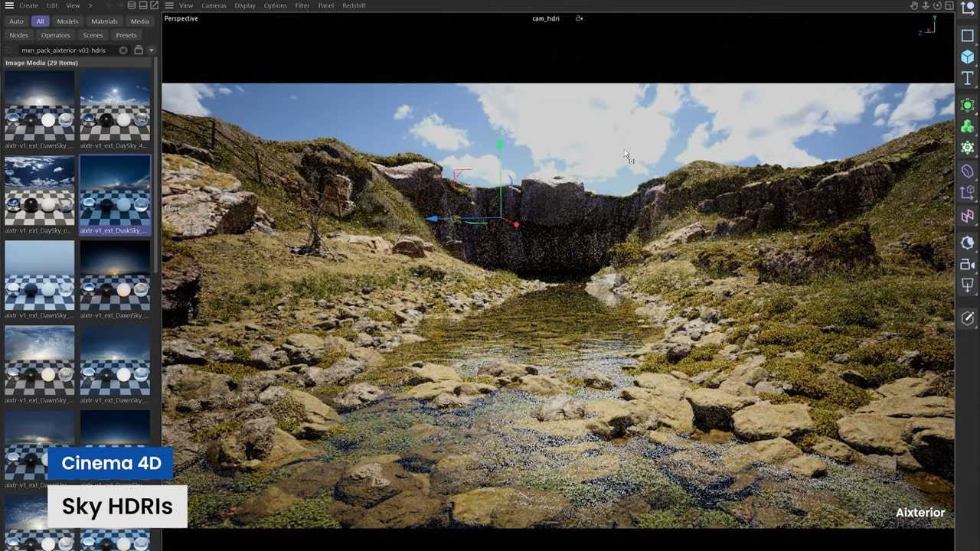
Task: Select the Text tool in the right toolbar
Action: coord(967,77)
